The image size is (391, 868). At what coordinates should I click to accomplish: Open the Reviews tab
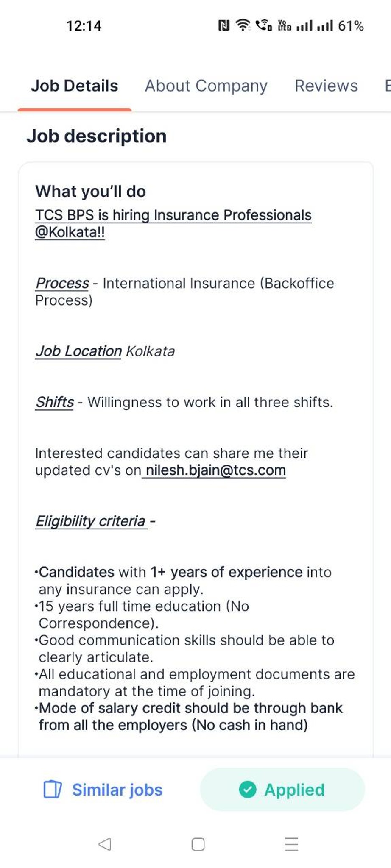pos(326,86)
